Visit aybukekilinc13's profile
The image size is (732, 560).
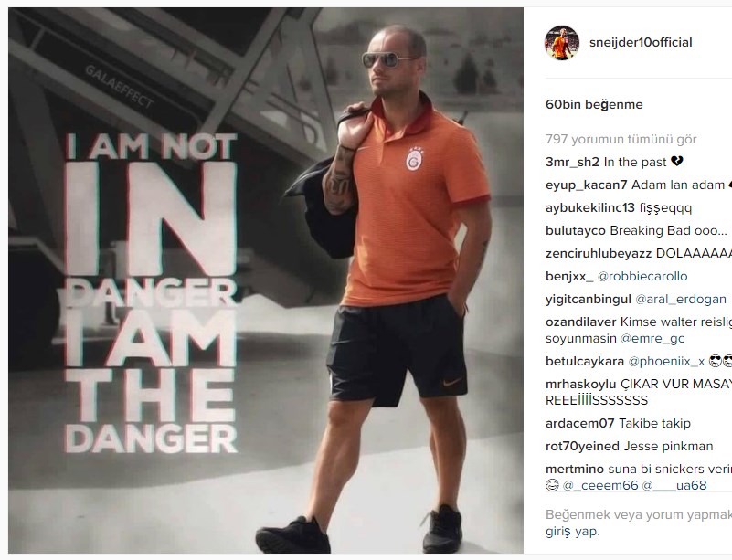(x=590, y=207)
